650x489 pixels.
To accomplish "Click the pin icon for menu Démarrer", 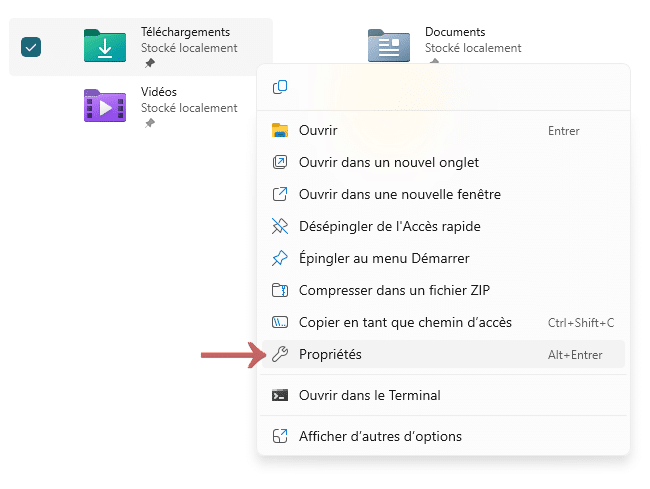I will 280,259.
